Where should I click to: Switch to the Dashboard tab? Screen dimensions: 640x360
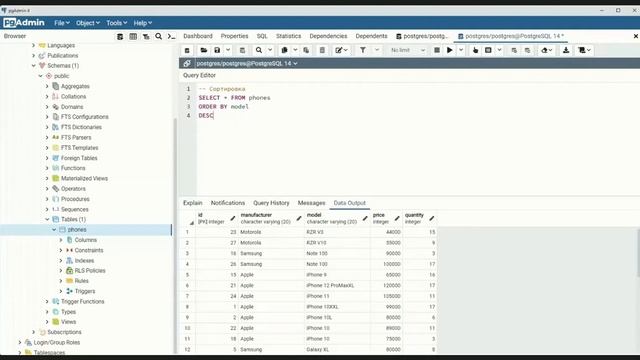click(x=198, y=36)
